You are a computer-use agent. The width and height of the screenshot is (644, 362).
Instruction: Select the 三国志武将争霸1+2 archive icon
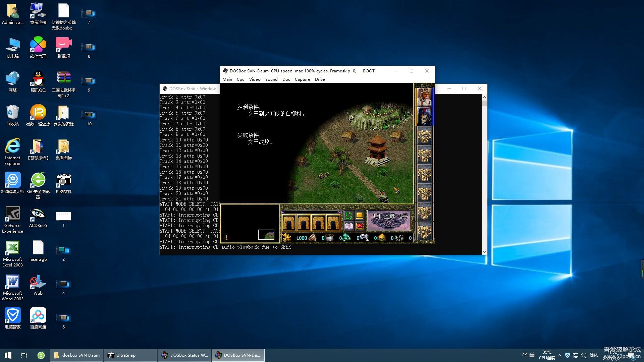(63, 84)
